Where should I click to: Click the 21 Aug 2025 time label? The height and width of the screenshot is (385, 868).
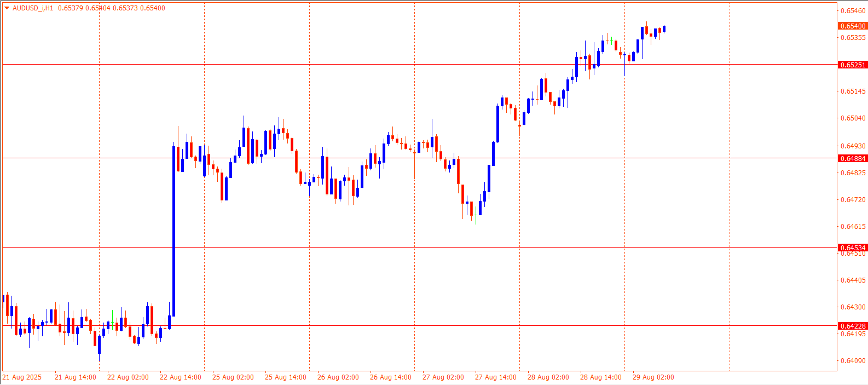click(x=22, y=377)
